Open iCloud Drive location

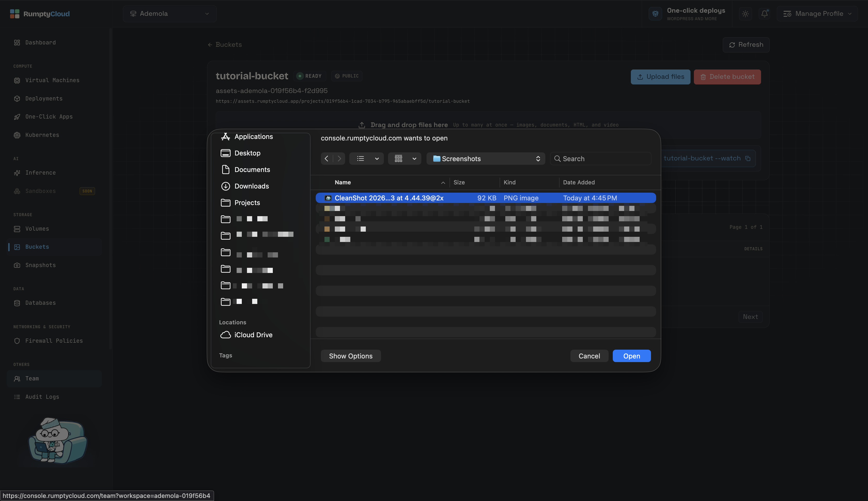[x=246, y=335]
